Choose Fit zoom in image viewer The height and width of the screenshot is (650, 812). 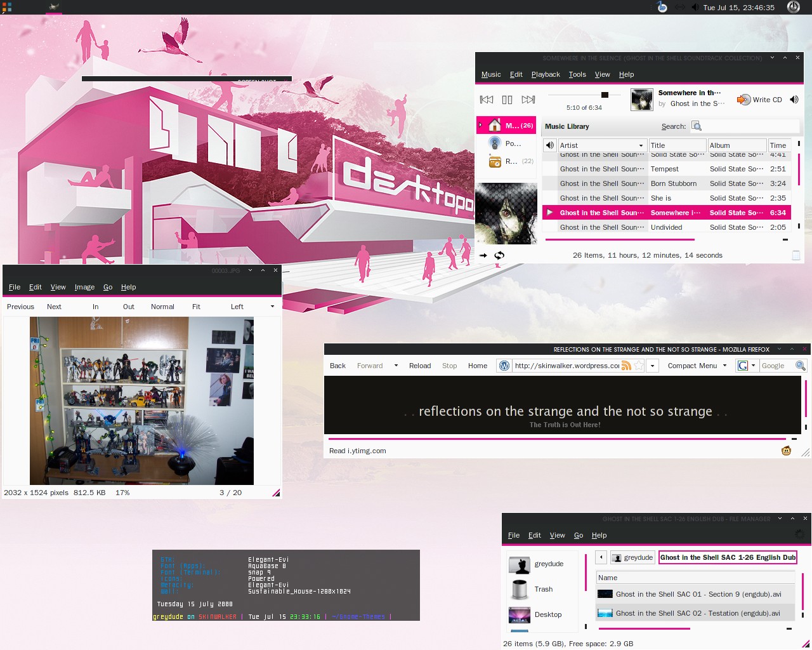(196, 307)
